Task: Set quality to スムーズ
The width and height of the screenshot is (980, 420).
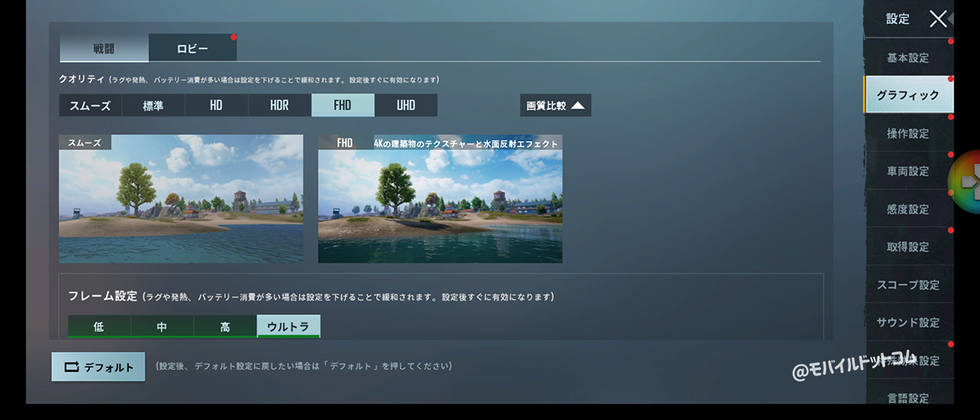Action: tap(90, 106)
